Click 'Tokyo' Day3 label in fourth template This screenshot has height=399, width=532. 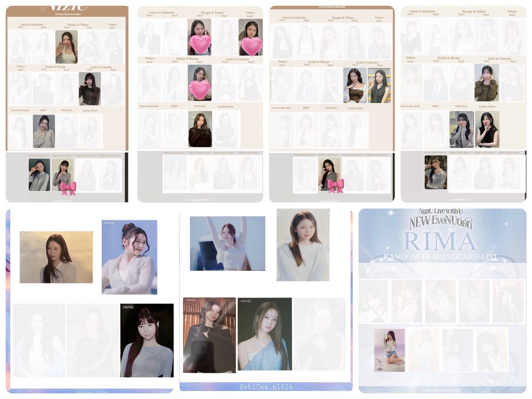(512, 12)
